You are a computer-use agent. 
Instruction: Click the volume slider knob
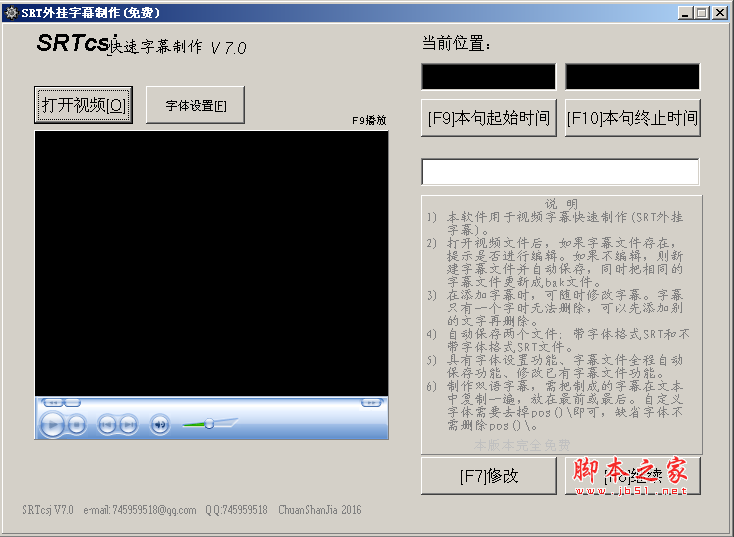click(x=209, y=424)
